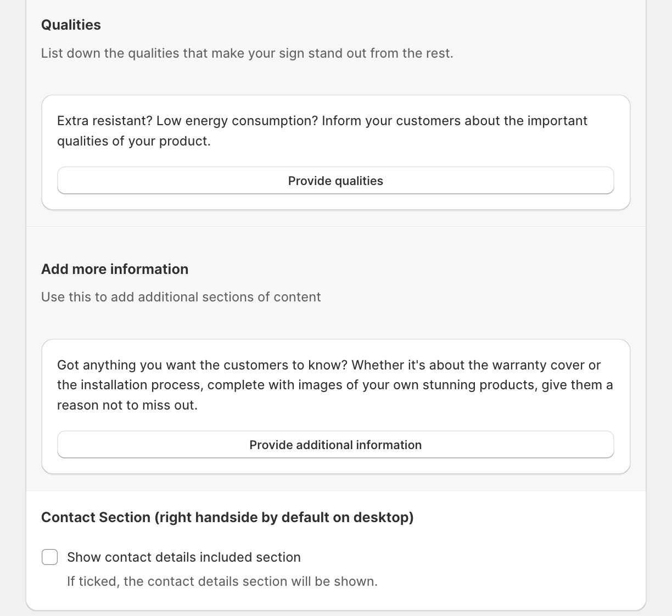Viewport: 672px width, 616px height.
Task: Tick the Show contact details checkbox
Action: [x=50, y=557]
